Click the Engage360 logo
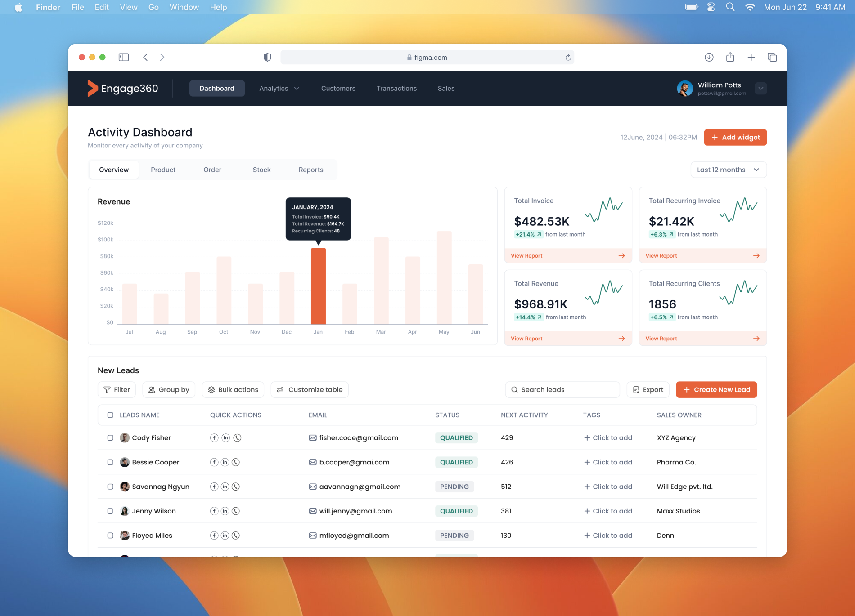This screenshot has width=855, height=616. coord(123,88)
